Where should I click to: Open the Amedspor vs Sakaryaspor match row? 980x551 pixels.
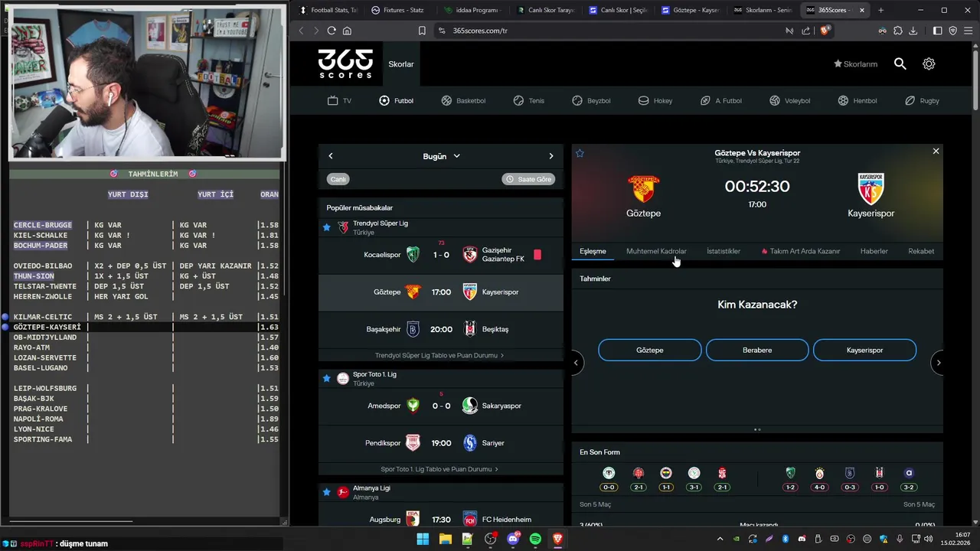click(x=441, y=406)
